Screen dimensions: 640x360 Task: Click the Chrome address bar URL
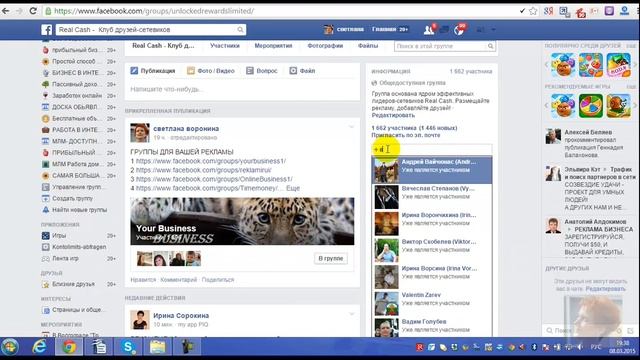154,11
